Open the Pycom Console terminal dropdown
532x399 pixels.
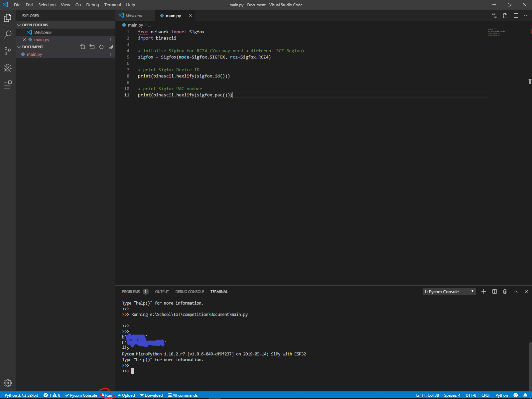[x=449, y=292]
